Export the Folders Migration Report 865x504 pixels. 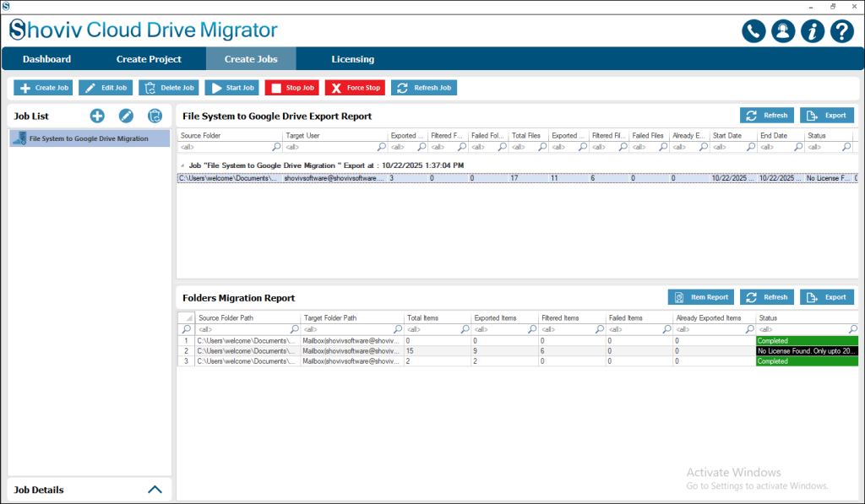click(827, 297)
